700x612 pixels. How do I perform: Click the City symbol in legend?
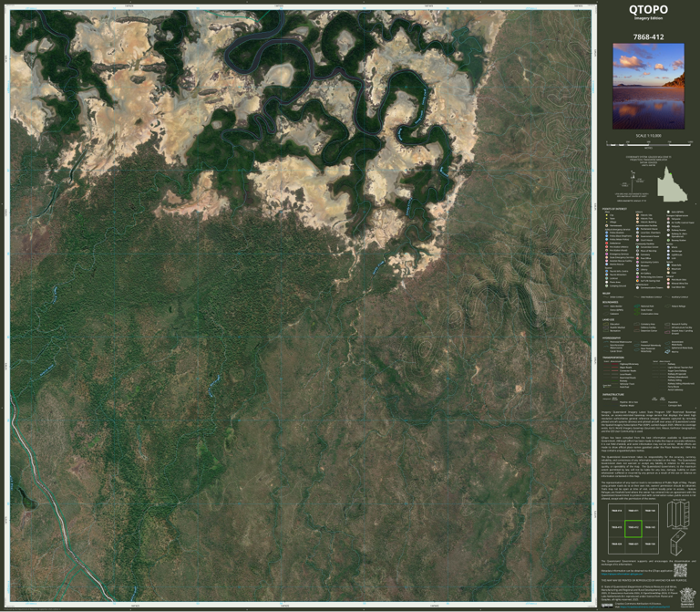607,215
